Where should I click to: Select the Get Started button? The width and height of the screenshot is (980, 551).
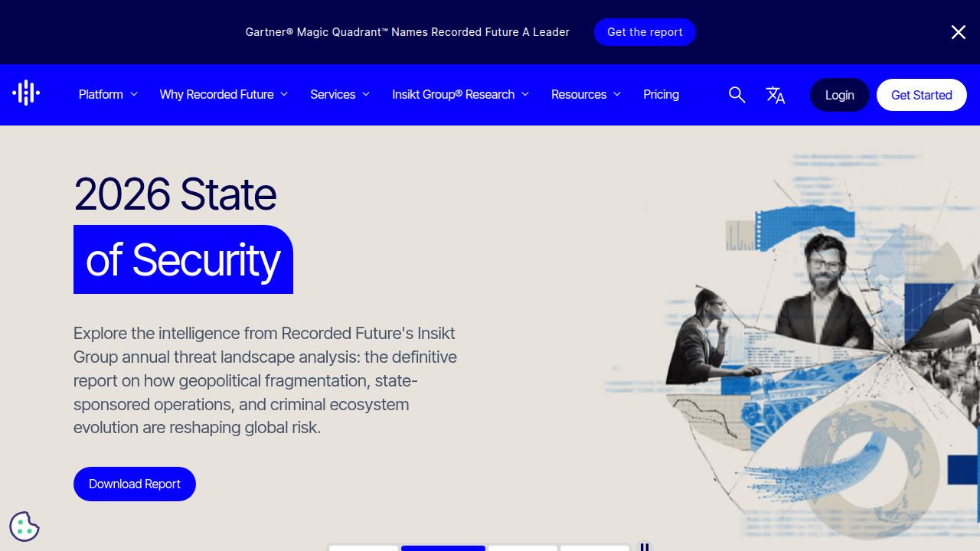pyautogui.click(x=921, y=95)
